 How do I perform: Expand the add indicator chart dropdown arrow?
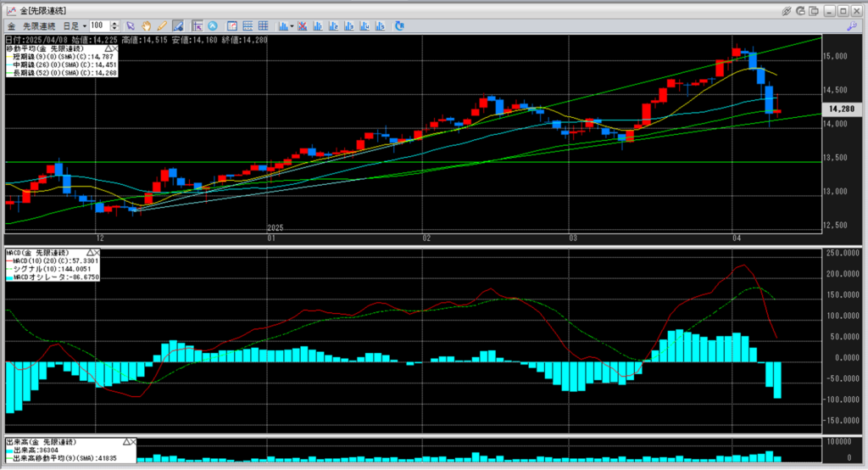tap(292, 26)
